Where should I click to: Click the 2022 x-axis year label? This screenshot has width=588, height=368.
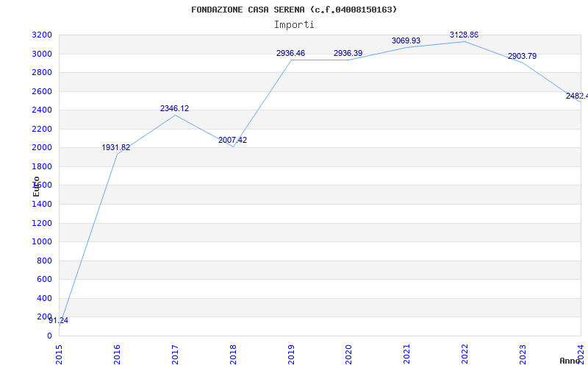point(465,354)
